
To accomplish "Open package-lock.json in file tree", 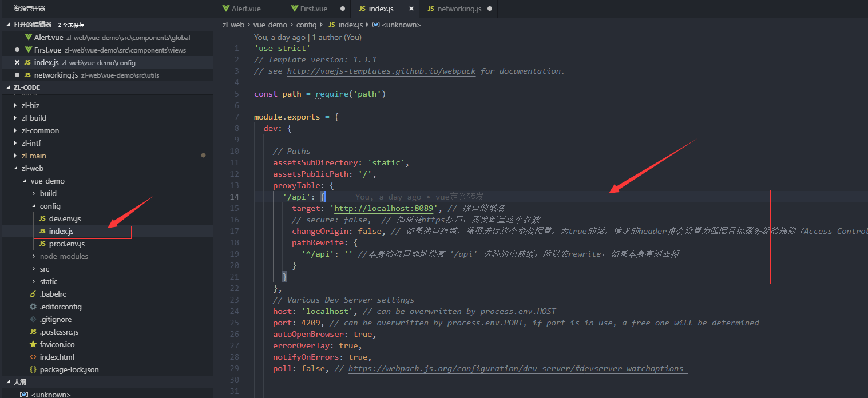I will click(x=69, y=369).
